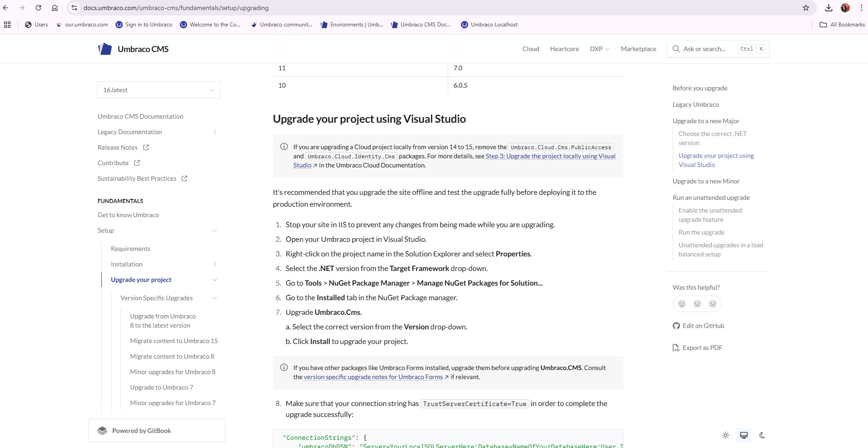The width and height of the screenshot is (868, 448).
Task: Click the browser home icon
Action: [x=55, y=8]
